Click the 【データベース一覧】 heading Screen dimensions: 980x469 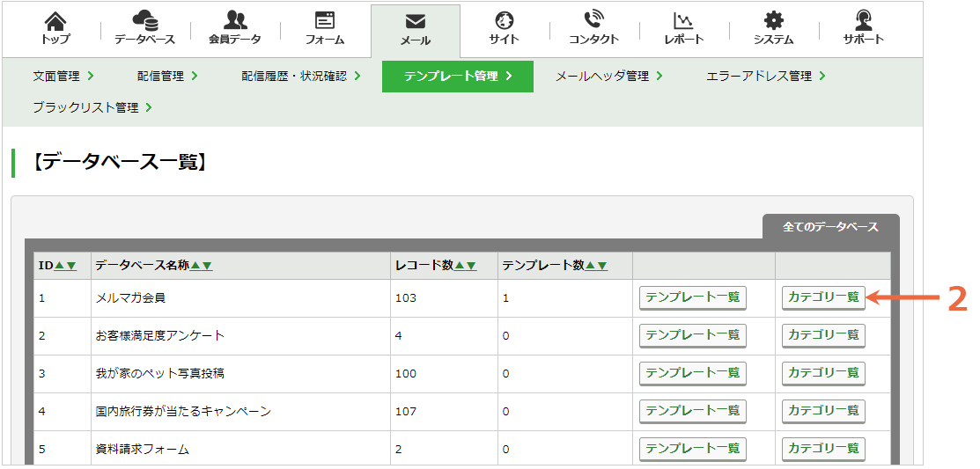tap(118, 163)
